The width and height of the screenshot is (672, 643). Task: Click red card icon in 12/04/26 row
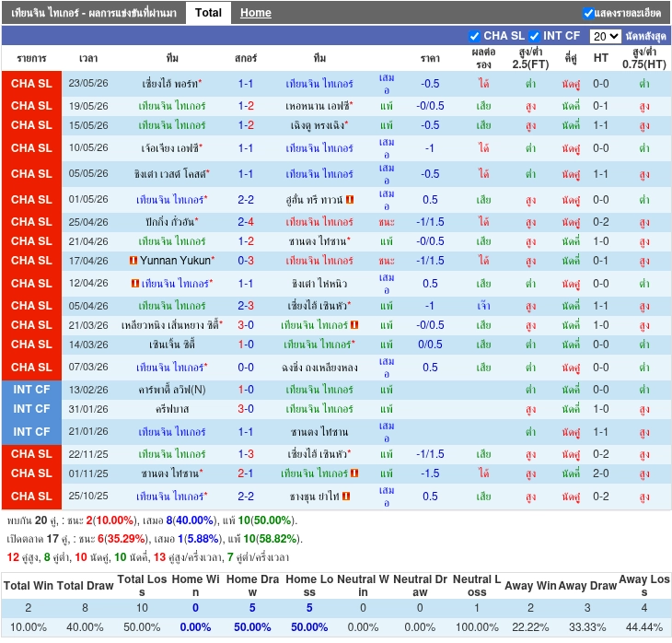coord(135,283)
